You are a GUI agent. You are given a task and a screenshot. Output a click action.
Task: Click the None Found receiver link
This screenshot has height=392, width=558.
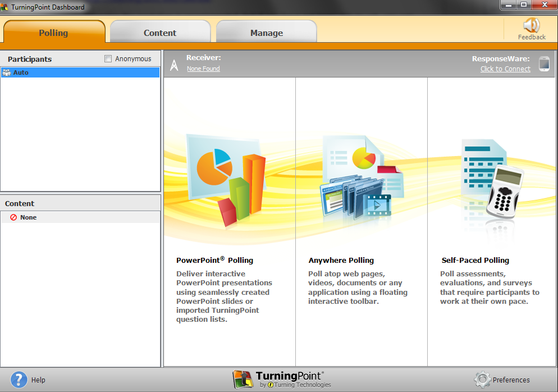pyautogui.click(x=203, y=69)
